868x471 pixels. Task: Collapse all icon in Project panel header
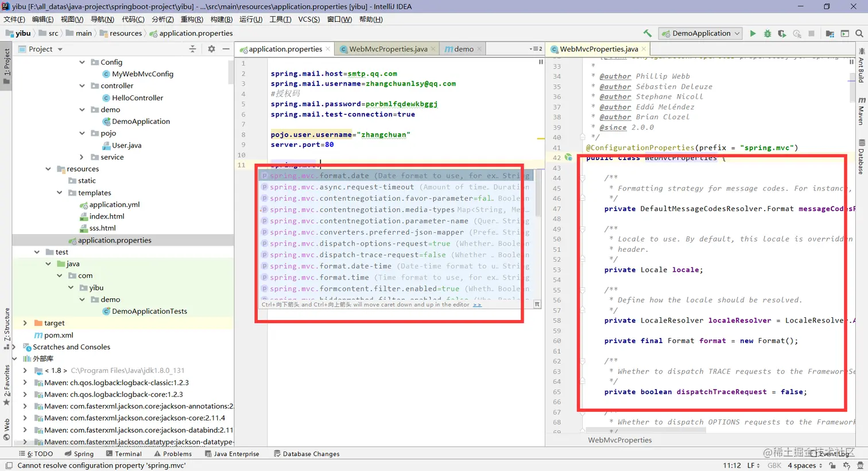[x=193, y=49]
